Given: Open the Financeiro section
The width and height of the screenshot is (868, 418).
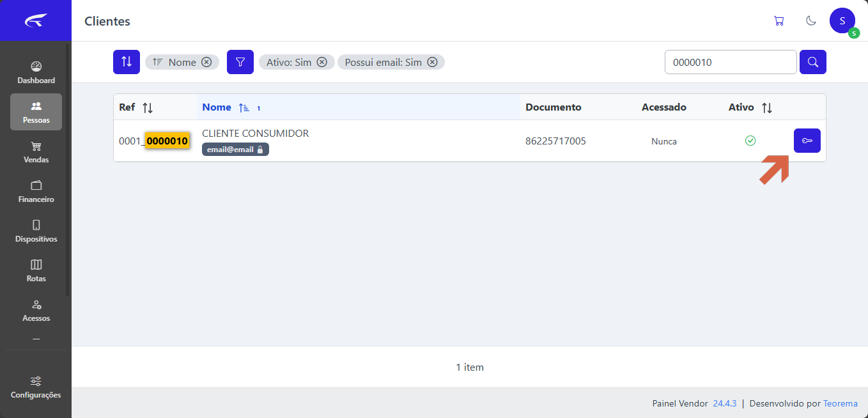Looking at the screenshot, I should 36,192.
